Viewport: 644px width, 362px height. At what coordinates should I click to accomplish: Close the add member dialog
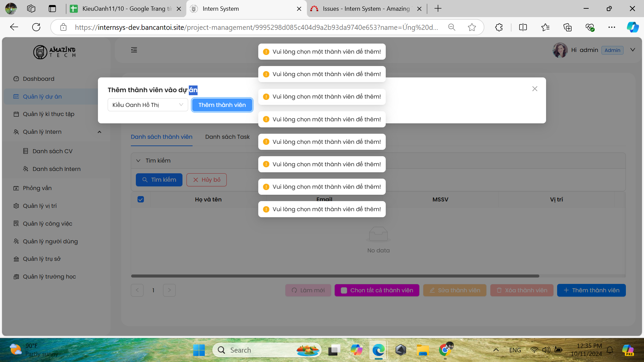(535, 89)
